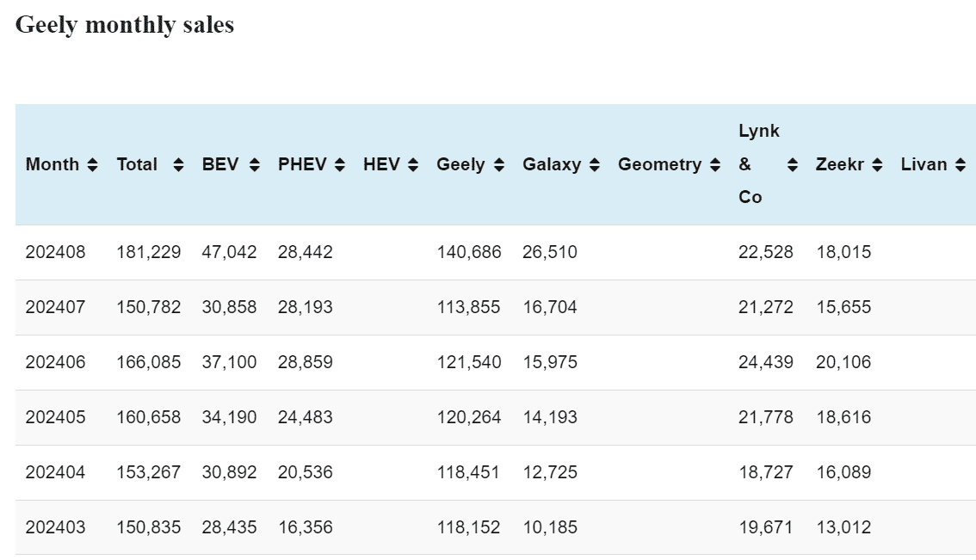Sort by HEV using its arrows
The width and height of the screenshot is (976, 560).
tap(412, 165)
